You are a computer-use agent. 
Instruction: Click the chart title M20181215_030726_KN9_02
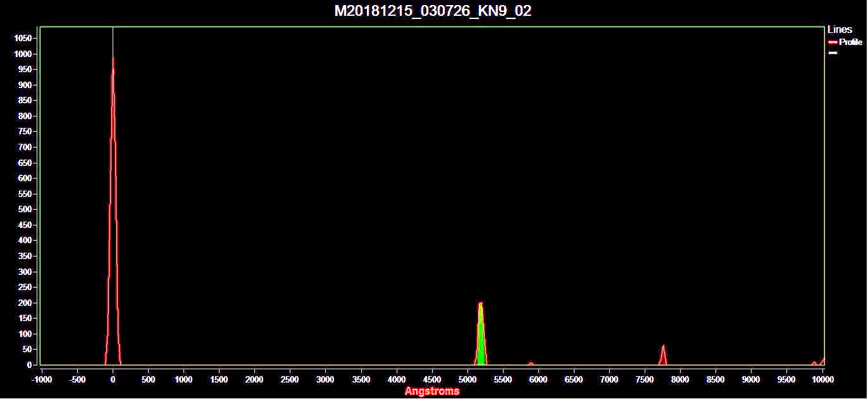pyautogui.click(x=433, y=11)
